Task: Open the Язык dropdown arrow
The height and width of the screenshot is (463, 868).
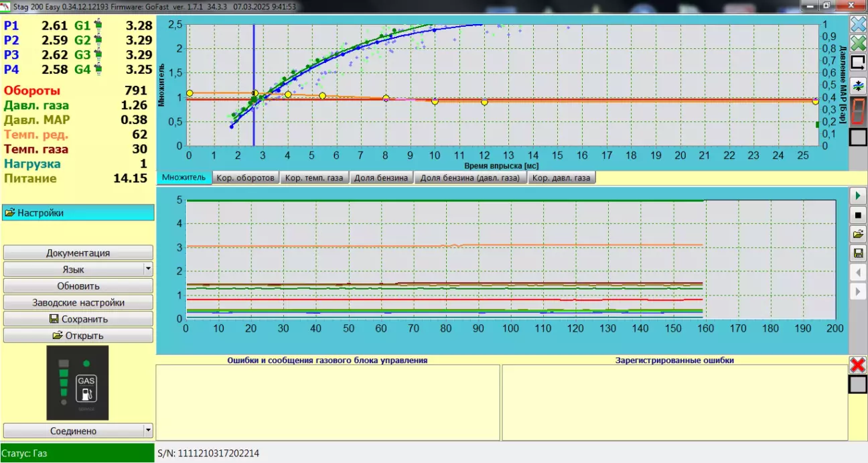Action: point(148,269)
